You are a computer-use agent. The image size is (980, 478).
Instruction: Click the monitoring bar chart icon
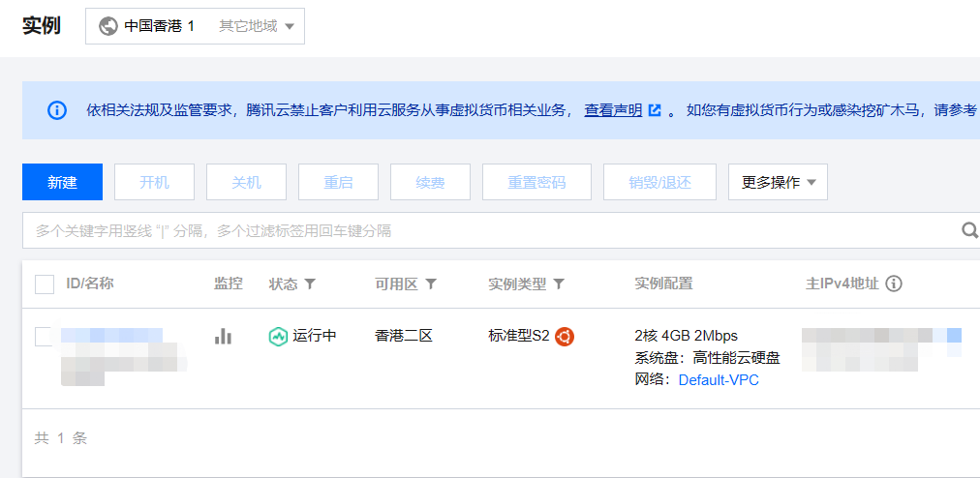(224, 337)
